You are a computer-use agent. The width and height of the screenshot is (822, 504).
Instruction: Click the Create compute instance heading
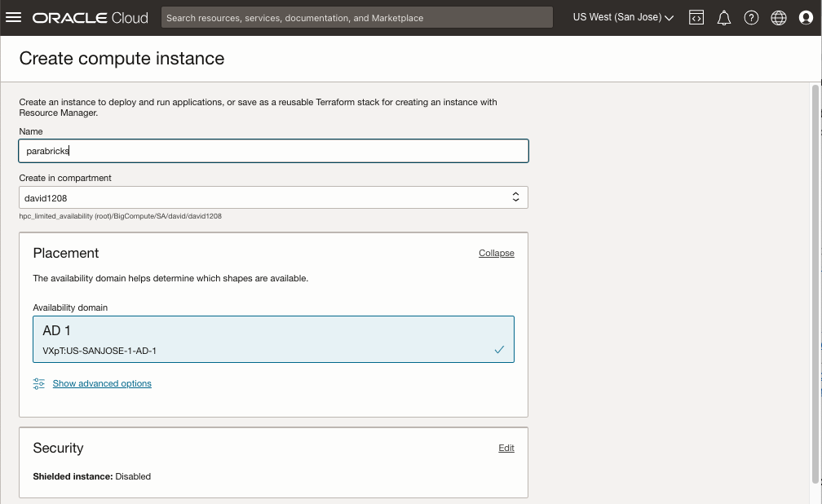point(122,58)
